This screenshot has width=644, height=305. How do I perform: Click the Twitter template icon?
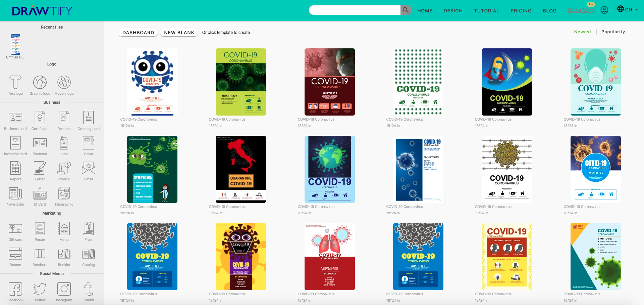coord(40,289)
